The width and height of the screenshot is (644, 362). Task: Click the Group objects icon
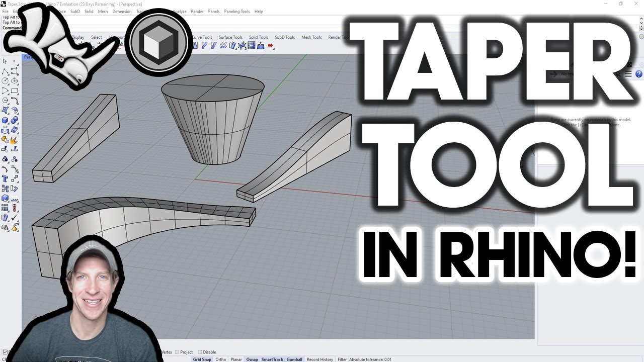pos(5,159)
